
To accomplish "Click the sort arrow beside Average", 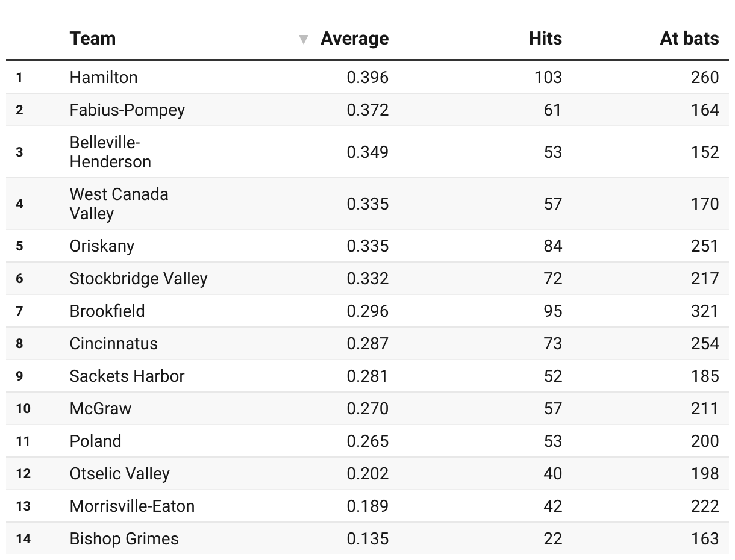I will (304, 40).
